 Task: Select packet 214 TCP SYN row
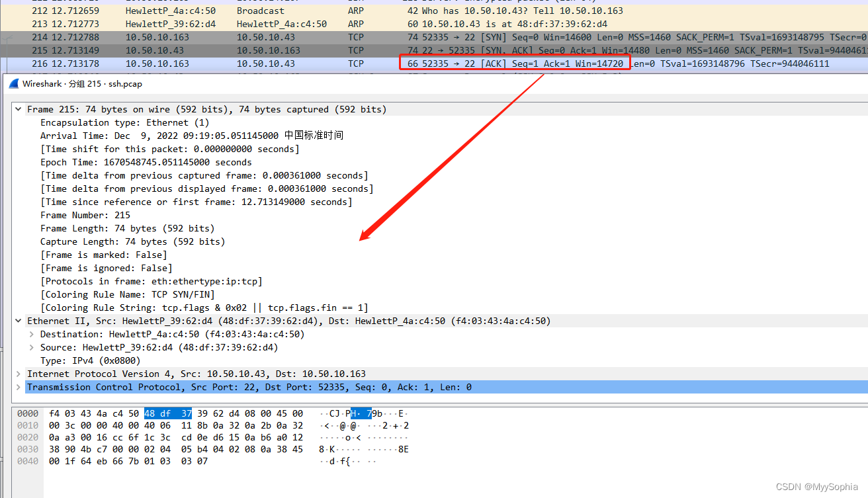[x=434, y=37]
